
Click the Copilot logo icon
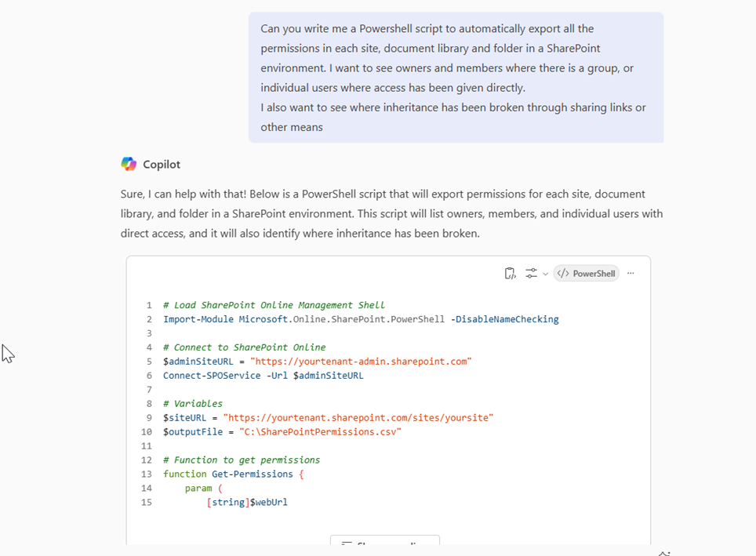129,164
